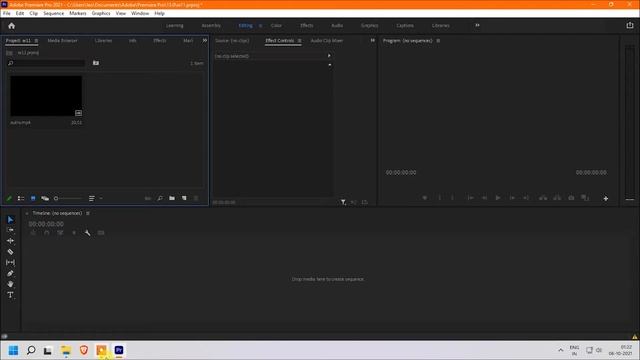Select the Slip tool
640x360 pixels.
tap(11, 262)
